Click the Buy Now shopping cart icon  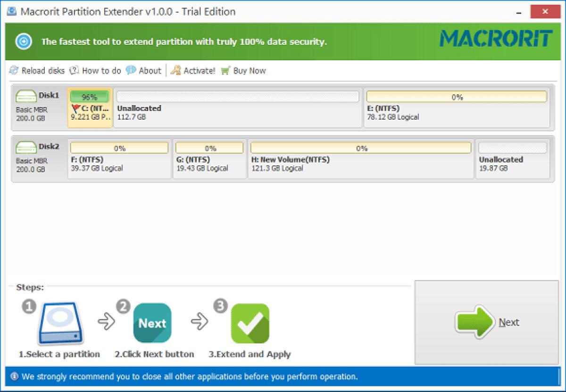(x=226, y=71)
